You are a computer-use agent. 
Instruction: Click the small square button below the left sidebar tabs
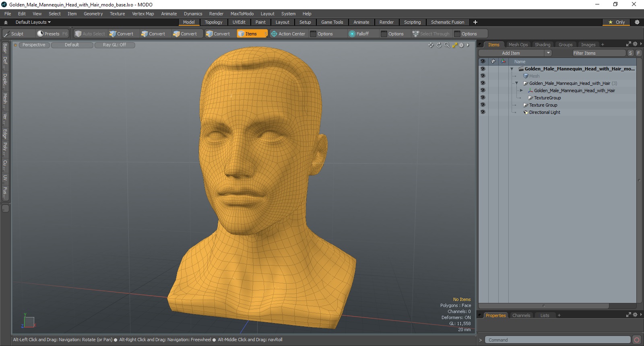click(x=5, y=208)
